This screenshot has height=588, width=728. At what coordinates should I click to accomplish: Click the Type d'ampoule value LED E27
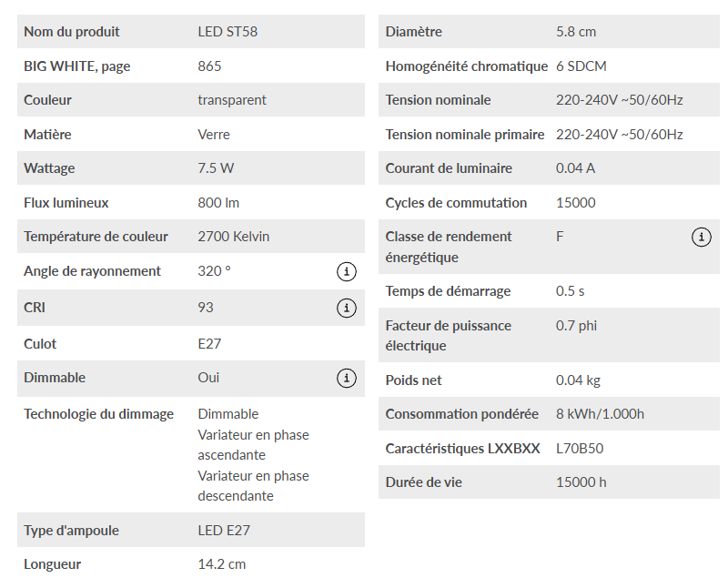(222, 531)
